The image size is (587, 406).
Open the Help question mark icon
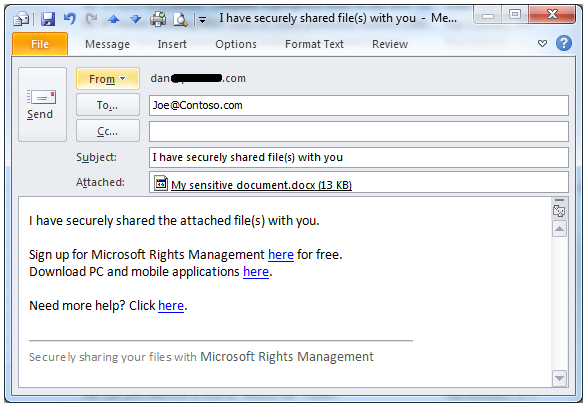click(563, 43)
